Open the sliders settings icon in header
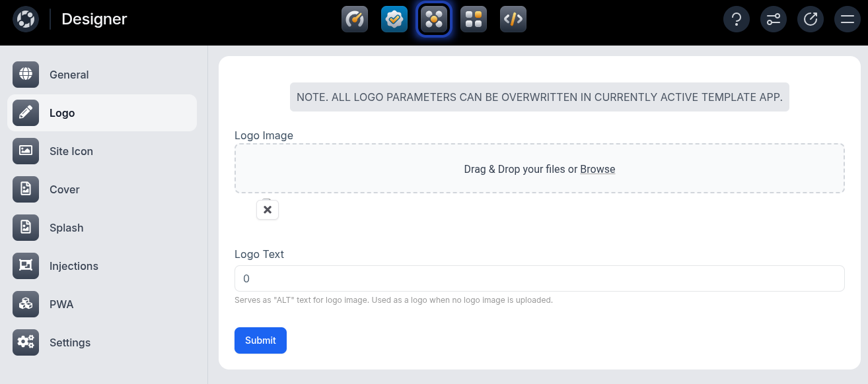Image resolution: width=868 pixels, height=384 pixels. pos(774,19)
